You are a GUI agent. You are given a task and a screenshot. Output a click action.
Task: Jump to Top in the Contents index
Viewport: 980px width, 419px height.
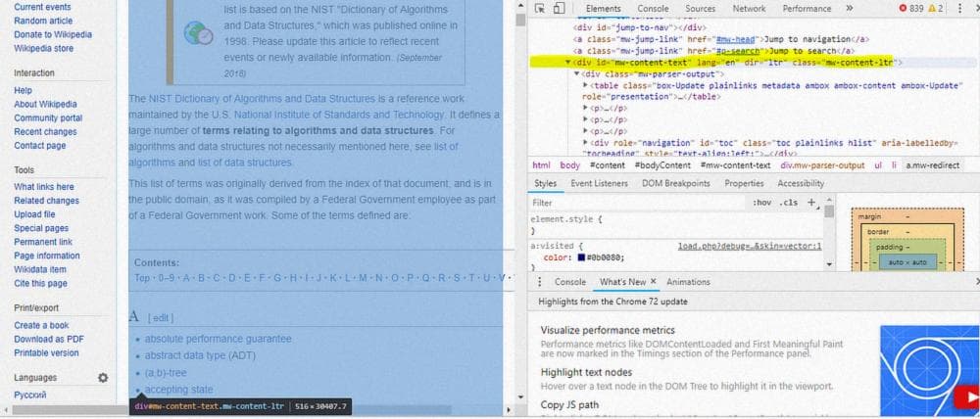tap(142, 278)
